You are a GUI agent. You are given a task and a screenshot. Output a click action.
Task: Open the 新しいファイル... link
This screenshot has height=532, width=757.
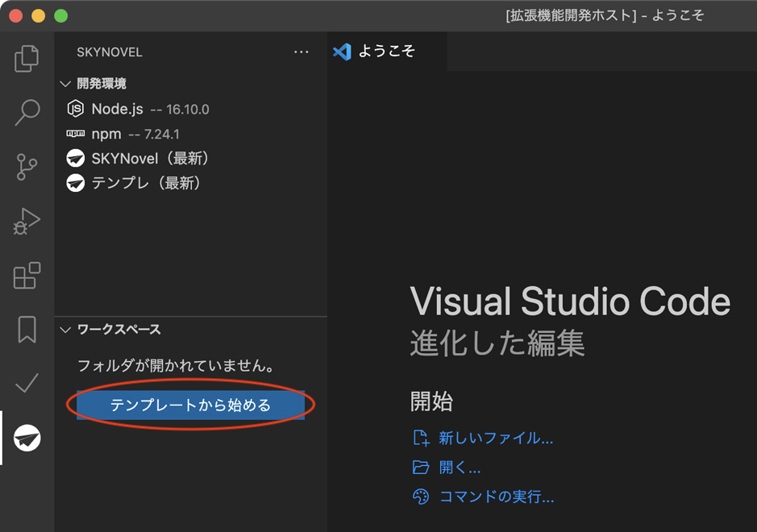click(x=496, y=438)
